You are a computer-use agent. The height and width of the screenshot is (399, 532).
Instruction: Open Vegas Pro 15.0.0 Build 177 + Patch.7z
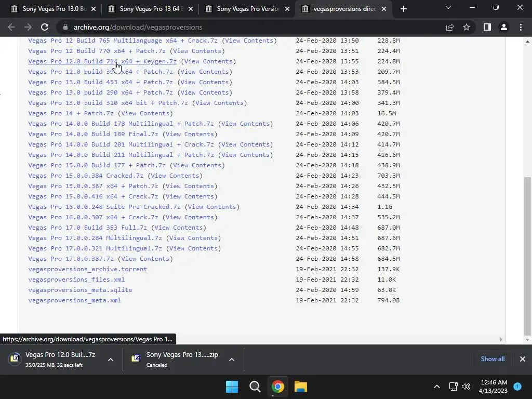pyautogui.click(x=97, y=165)
